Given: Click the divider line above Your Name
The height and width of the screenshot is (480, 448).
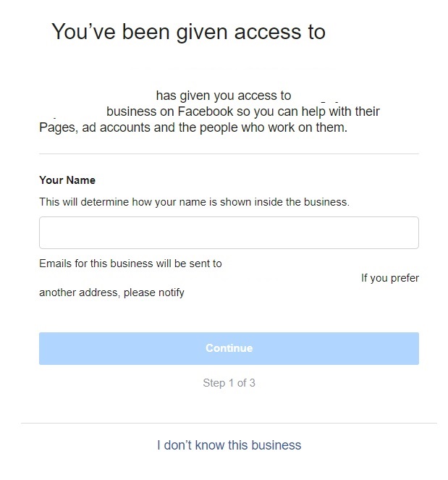Looking at the screenshot, I should pyautogui.click(x=229, y=153).
